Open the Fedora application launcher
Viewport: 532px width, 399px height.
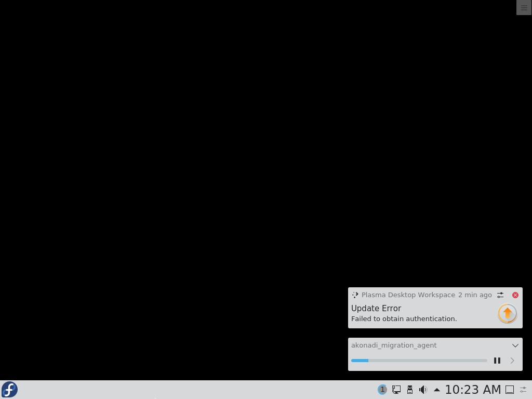[x=9, y=390]
